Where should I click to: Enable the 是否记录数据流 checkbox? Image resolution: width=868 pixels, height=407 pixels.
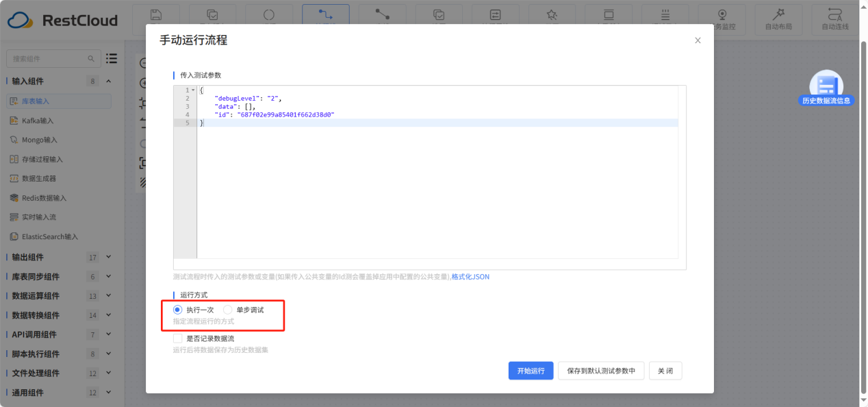pyautogui.click(x=178, y=338)
